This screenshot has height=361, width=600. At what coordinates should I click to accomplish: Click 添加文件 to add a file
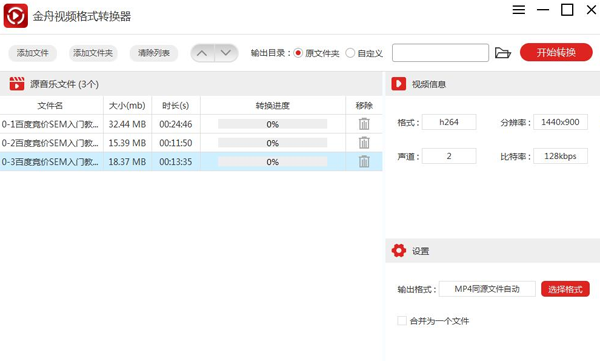33,53
